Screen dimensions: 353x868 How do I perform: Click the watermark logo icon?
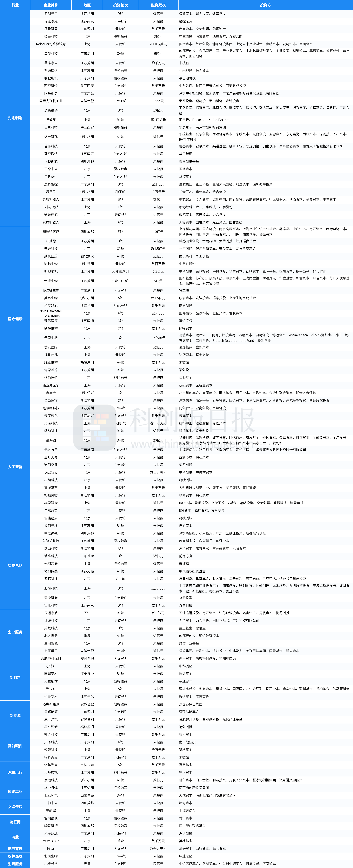pyautogui.click(x=95, y=427)
